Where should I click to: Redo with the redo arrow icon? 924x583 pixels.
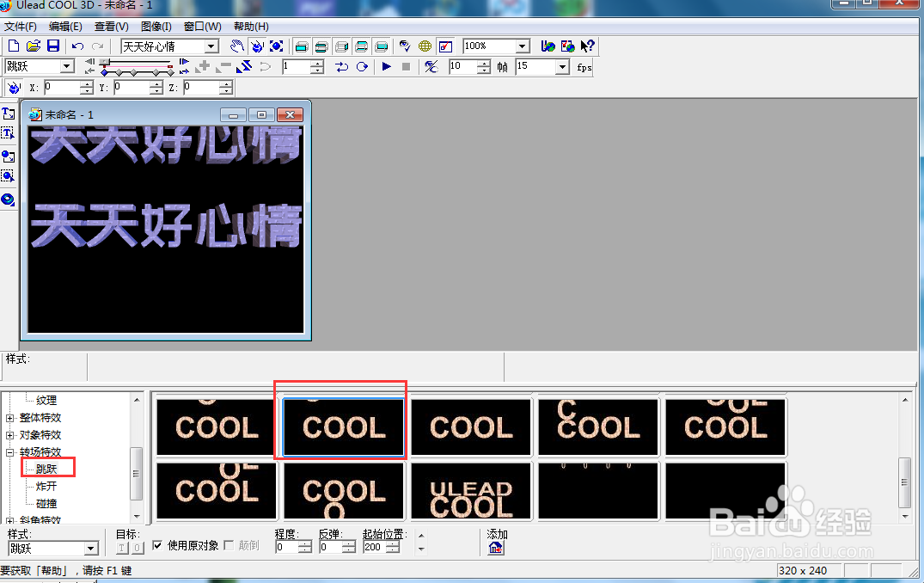click(98, 46)
